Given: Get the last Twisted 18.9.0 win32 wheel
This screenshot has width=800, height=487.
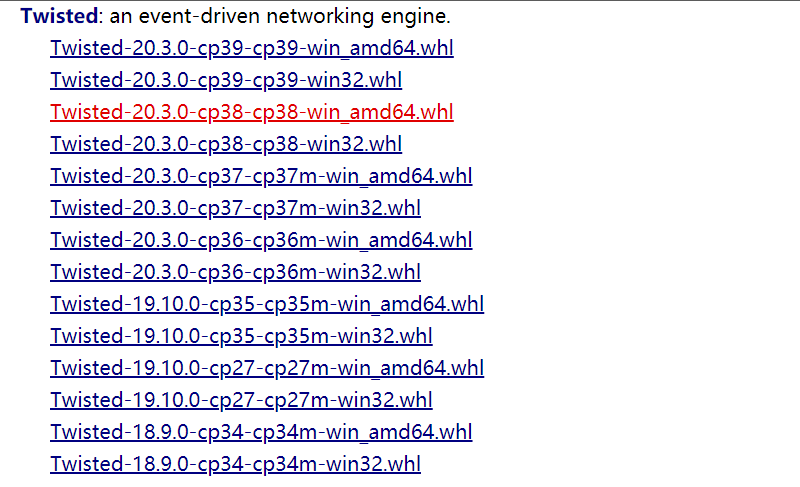Looking at the screenshot, I should (235, 464).
